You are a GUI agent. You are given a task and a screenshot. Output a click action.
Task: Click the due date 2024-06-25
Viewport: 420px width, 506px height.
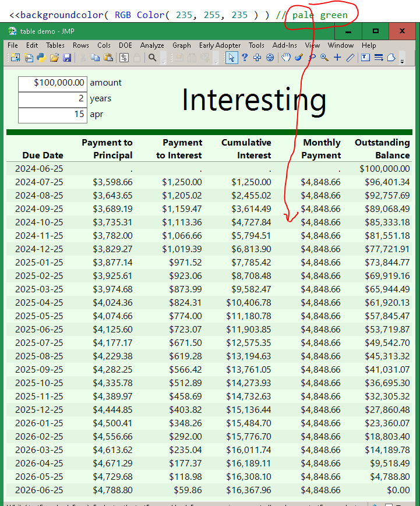(x=39, y=169)
